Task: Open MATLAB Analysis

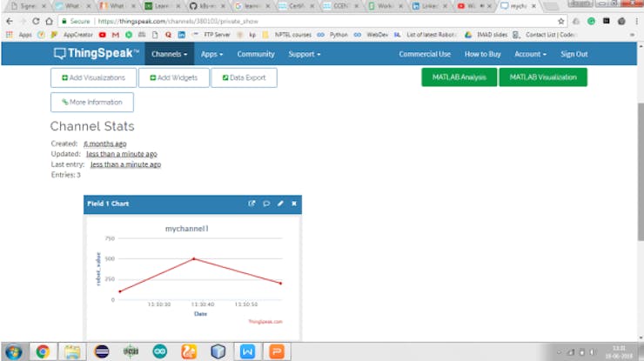Action: tap(460, 77)
